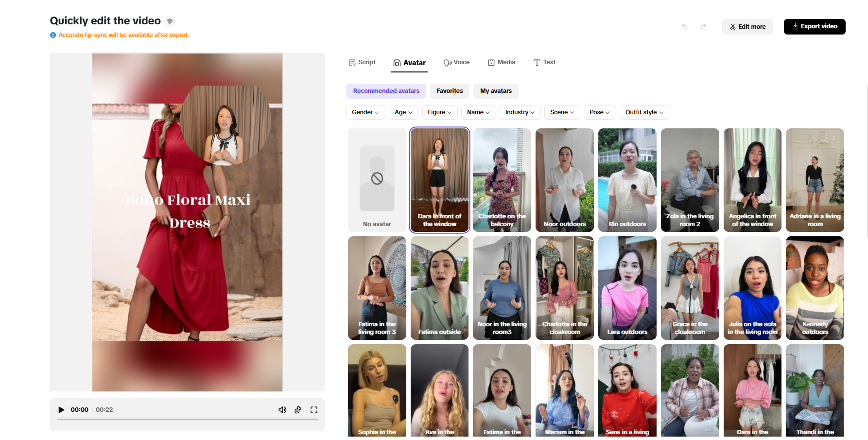Open the Outfit style dropdown

tap(644, 112)
